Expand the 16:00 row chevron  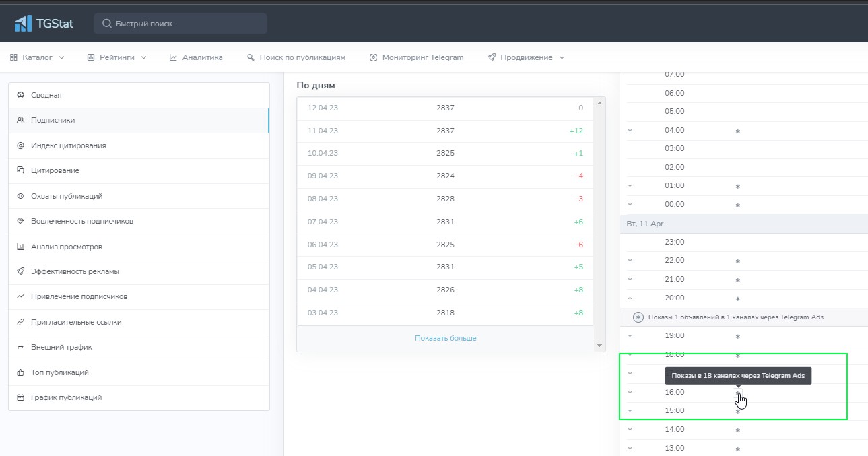[630, 392]
